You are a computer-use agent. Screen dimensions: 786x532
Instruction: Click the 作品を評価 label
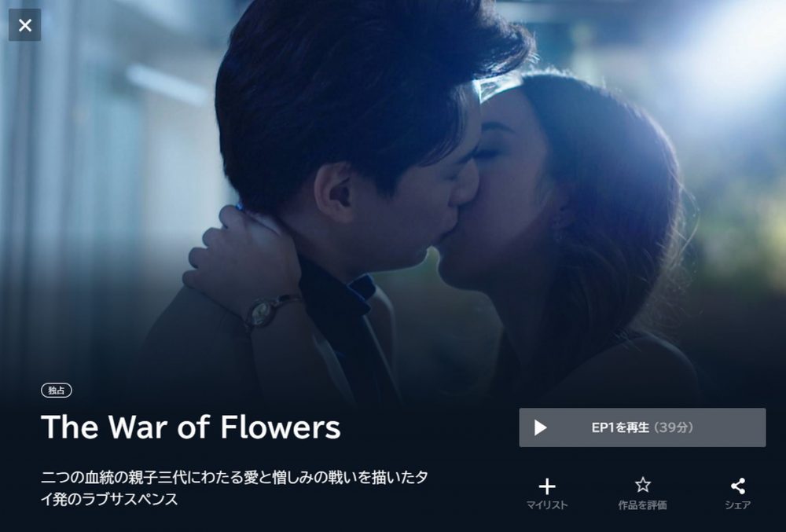click(643, 505)
